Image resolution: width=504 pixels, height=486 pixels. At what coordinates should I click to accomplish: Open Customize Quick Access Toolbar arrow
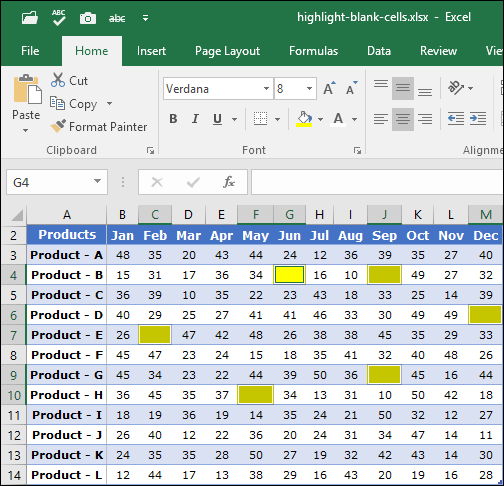click(145, 18)
